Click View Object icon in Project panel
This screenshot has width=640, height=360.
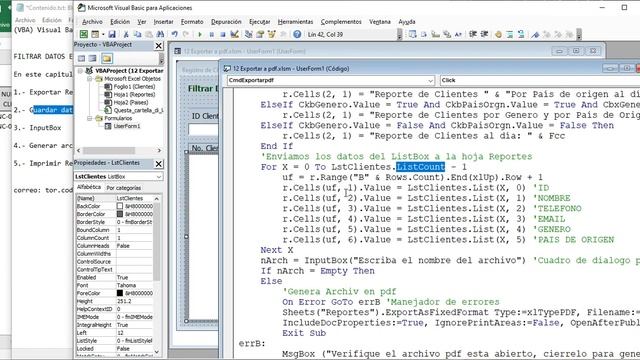93,58
